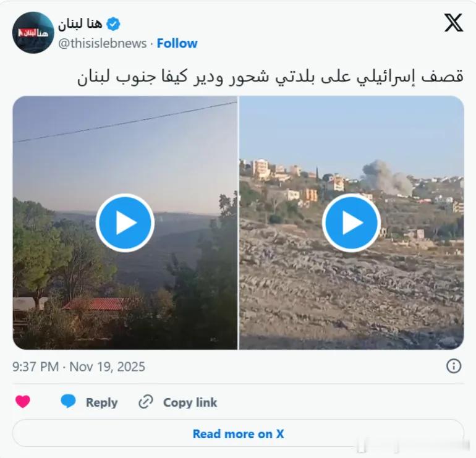This screenshot has height=458, width=476.
Task: Open the هنا لبنان profile avatar
Action: click(x=33, y=33)
